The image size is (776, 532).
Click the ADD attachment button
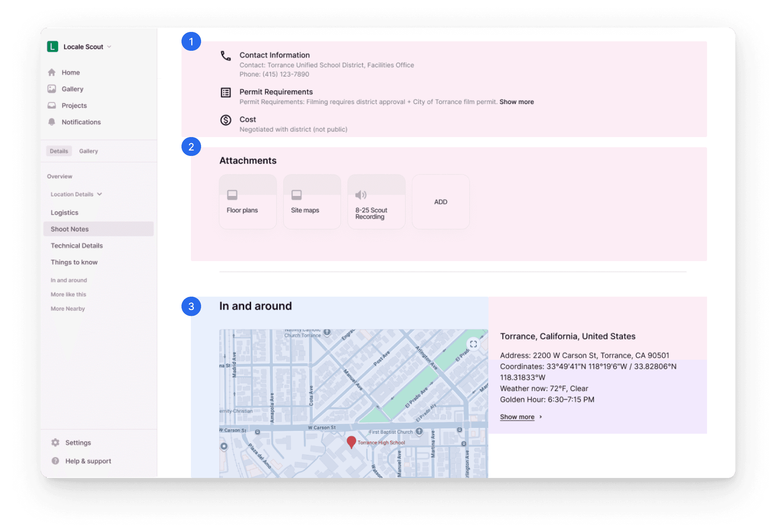tap(441, 202)
